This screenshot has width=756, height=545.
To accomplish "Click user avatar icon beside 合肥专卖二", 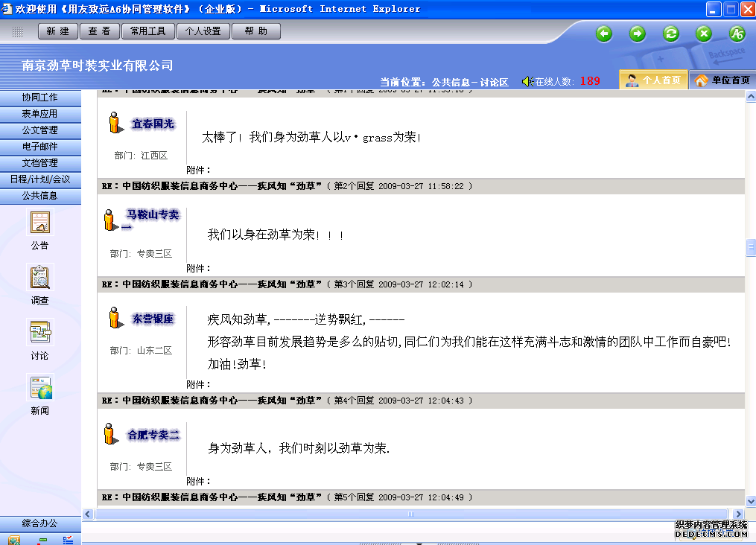I will [110, 434].
